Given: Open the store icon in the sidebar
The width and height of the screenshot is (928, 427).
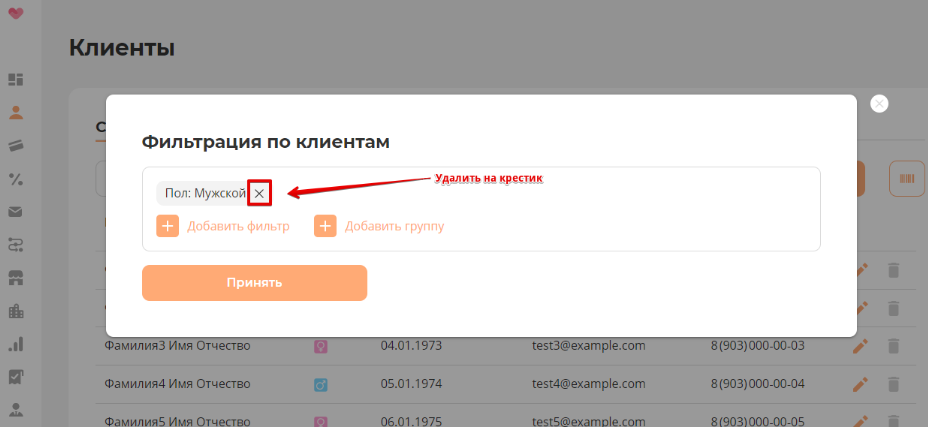Looking at the screenshot, I should pyautogui.click(x=16, y=277).
